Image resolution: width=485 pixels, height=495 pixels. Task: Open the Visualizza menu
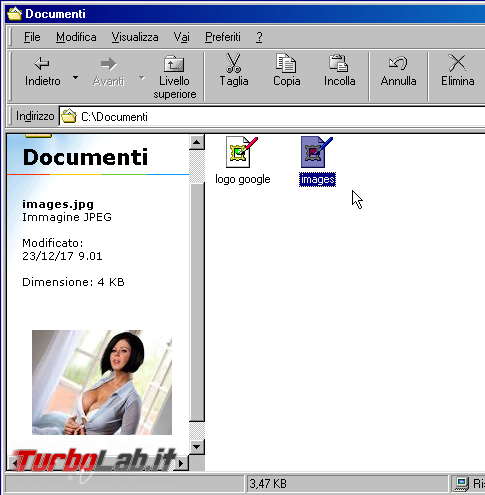pos(135,37)
